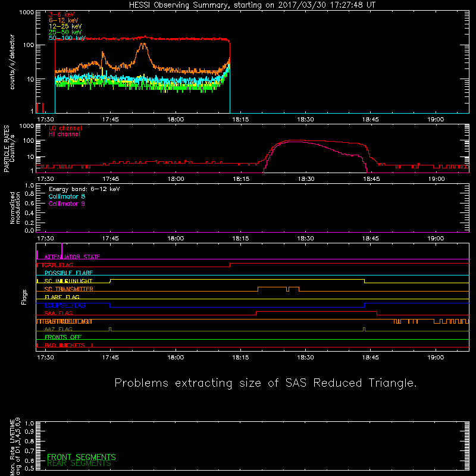Click the vertical Flags axis title
Screen dimensions: 476x476
[x=24, y=297]
